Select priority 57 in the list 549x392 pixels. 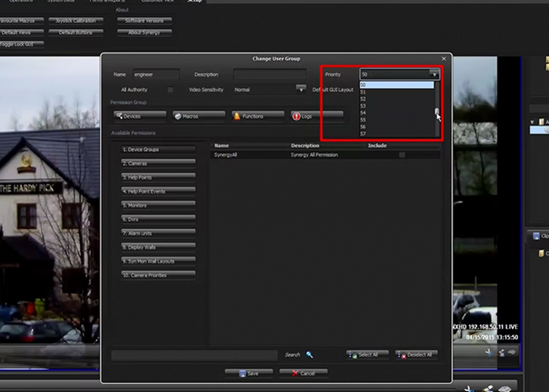[397, 134]
